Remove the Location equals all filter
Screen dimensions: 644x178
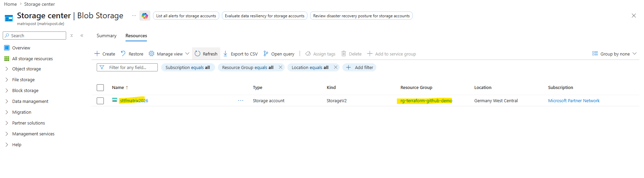(336, 67)
